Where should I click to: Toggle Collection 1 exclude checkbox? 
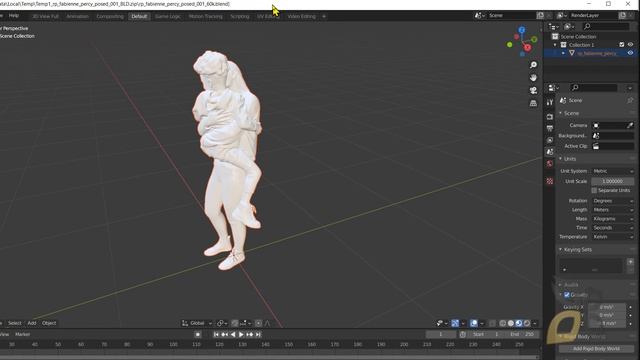point(622,44)
